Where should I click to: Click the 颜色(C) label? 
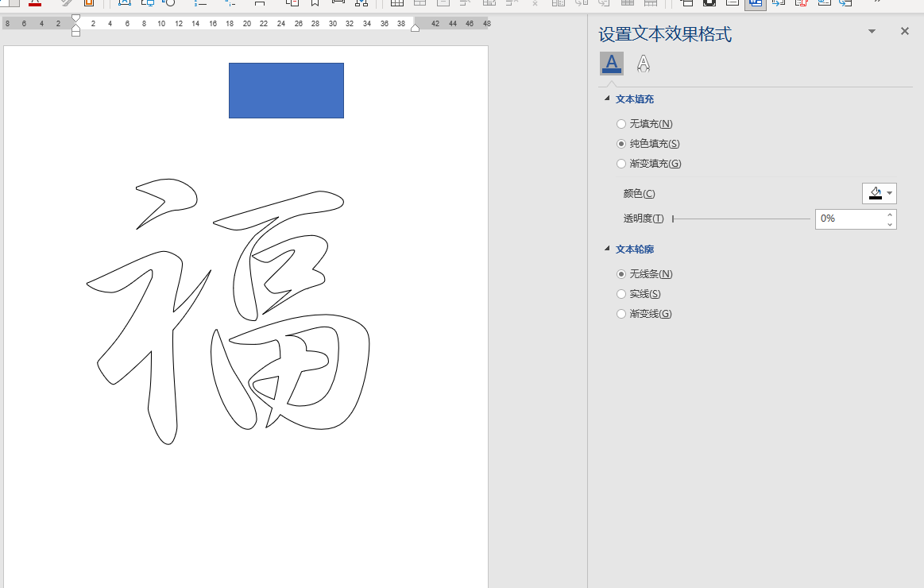point(640,193)
